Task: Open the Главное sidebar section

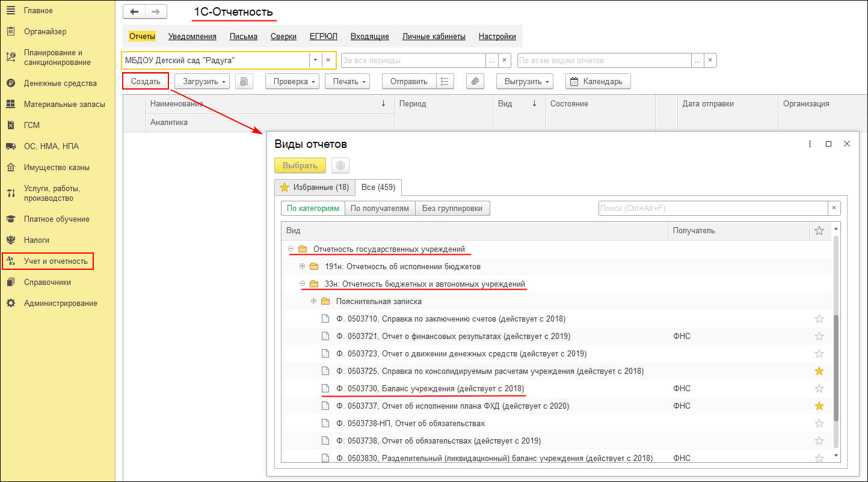Action: (x=38, y=10)
